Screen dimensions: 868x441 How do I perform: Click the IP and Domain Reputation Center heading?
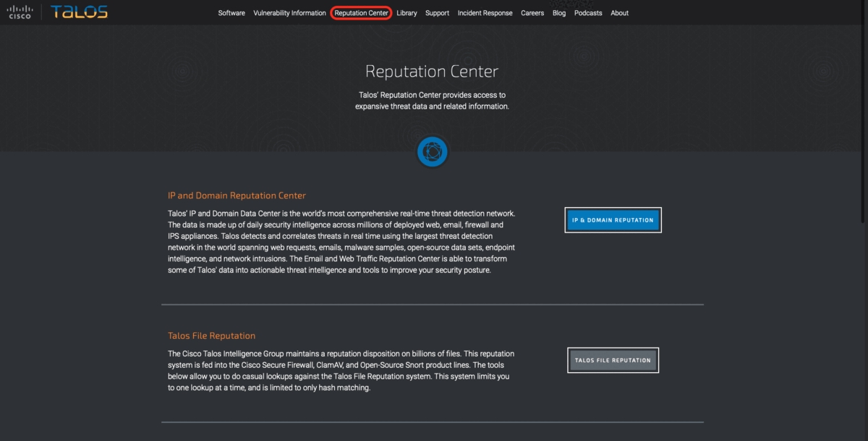click(x=237, y=196)
